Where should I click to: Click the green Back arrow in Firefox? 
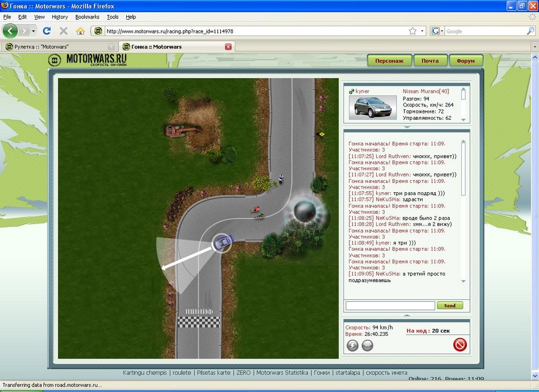click(10, 31)
